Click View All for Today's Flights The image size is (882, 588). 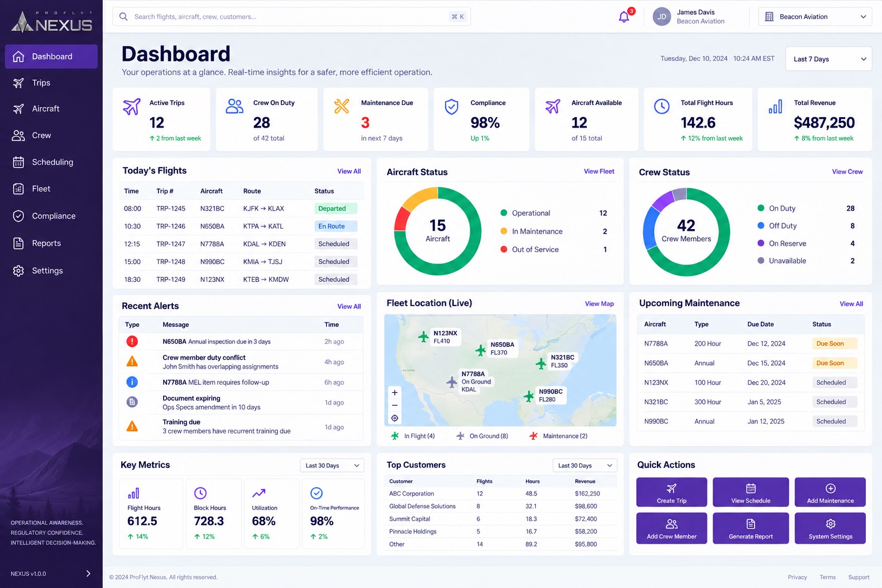pos(349,171)
